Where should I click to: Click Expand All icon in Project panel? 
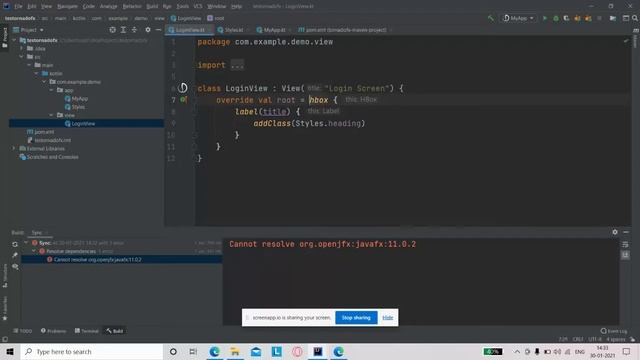(x=123, y=30)
